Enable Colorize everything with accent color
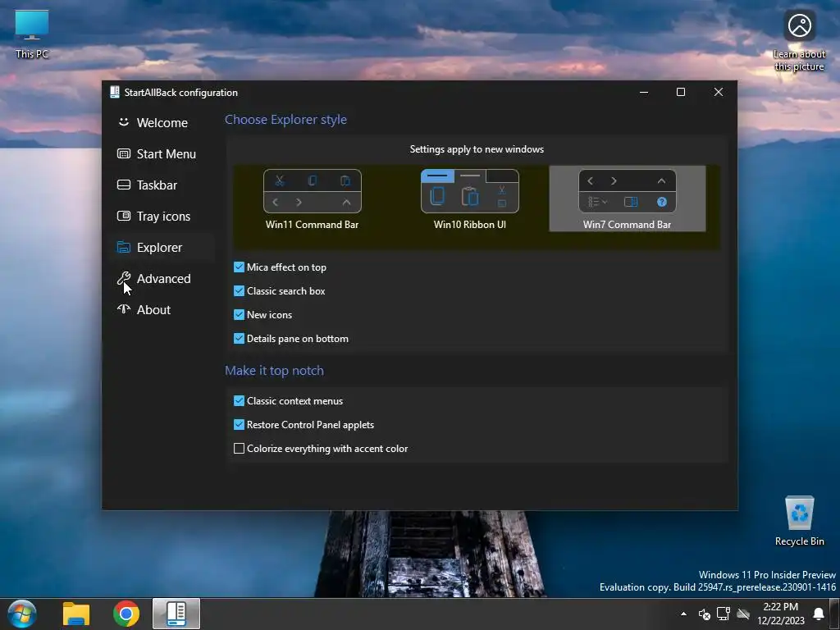840x630 pixels. click(x=239, y=449)
